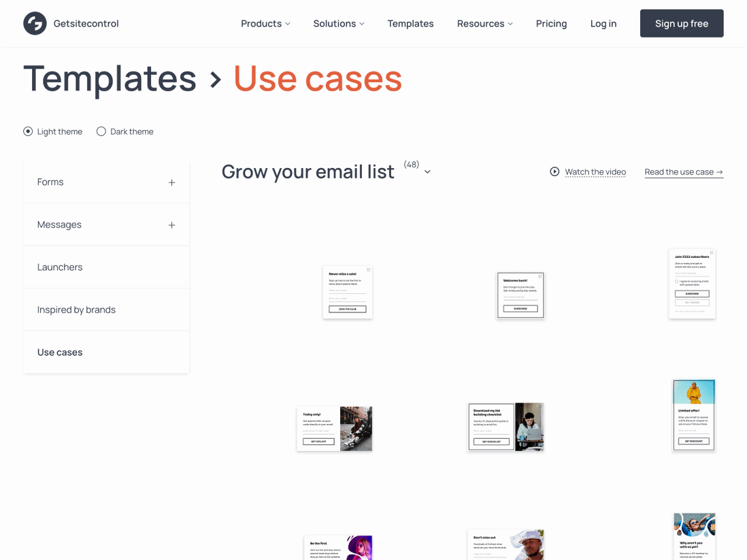Expand the Forms category in the sidebar
This screenshot has height=560, width=747.
coord(171,182)
